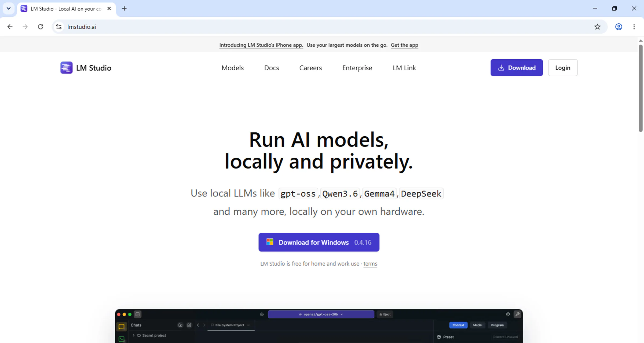
Task: Click the red close dot in app preview
Action: [119, 314]
